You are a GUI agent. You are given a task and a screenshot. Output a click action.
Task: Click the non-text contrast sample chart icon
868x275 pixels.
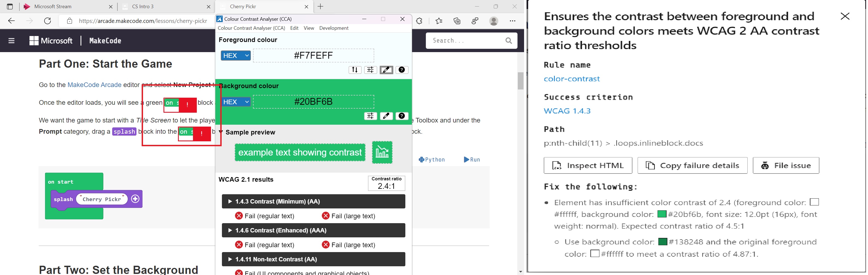(382, 152)
